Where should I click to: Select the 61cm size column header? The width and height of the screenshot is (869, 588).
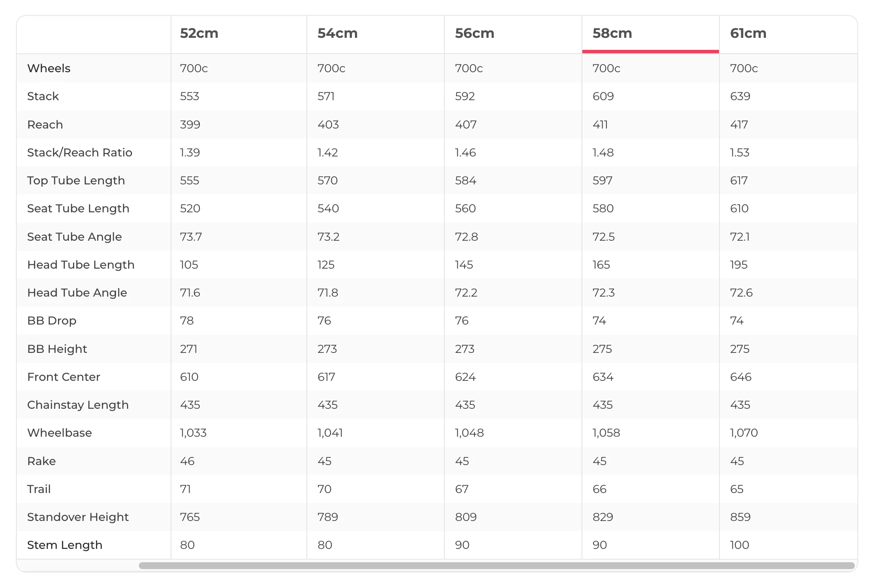click(748, 34)
